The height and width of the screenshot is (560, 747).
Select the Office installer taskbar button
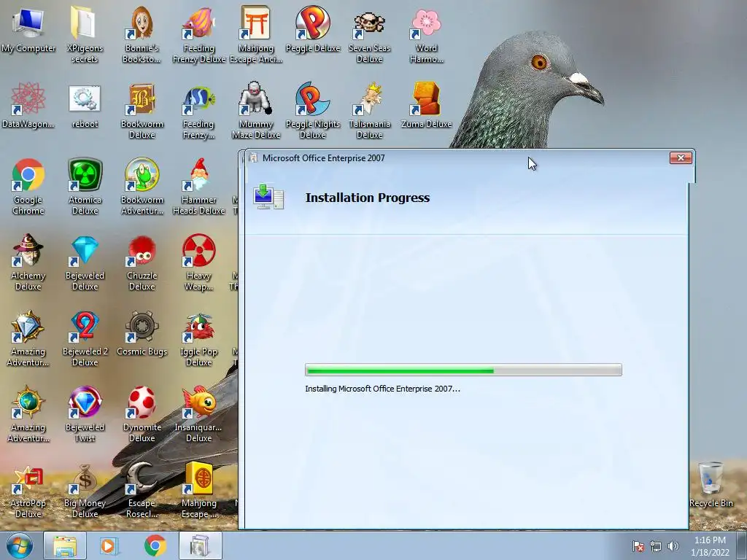pyautogui.click(x=200, y=545)
